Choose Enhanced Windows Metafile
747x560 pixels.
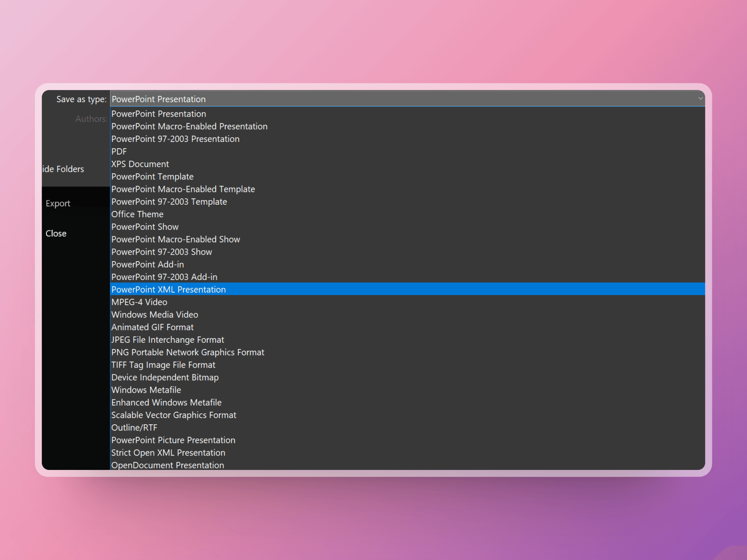407,402
